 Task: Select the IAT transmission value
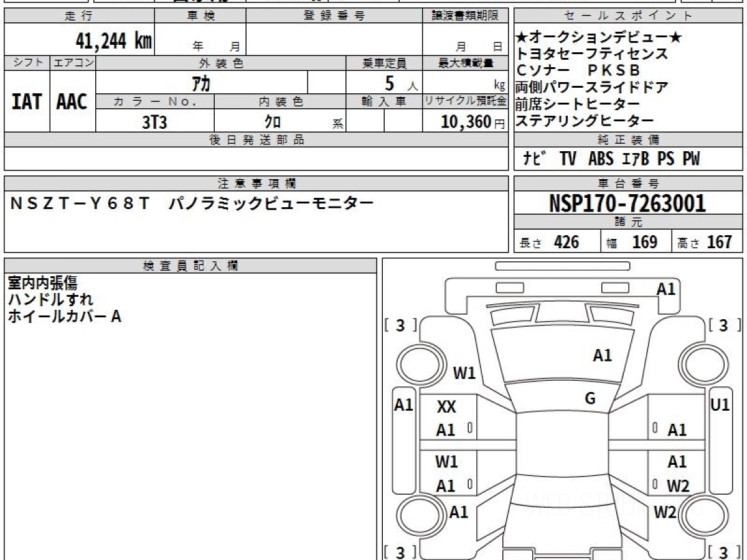(27, 101)
